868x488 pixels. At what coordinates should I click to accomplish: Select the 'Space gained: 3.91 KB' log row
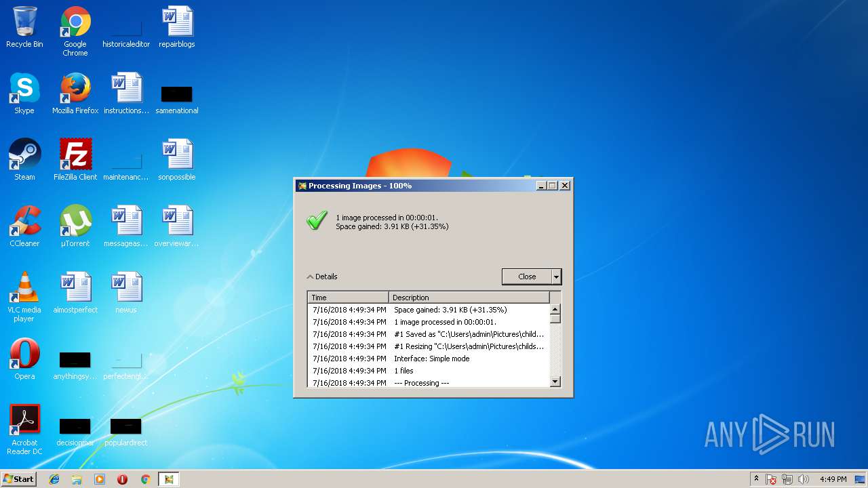429,310
